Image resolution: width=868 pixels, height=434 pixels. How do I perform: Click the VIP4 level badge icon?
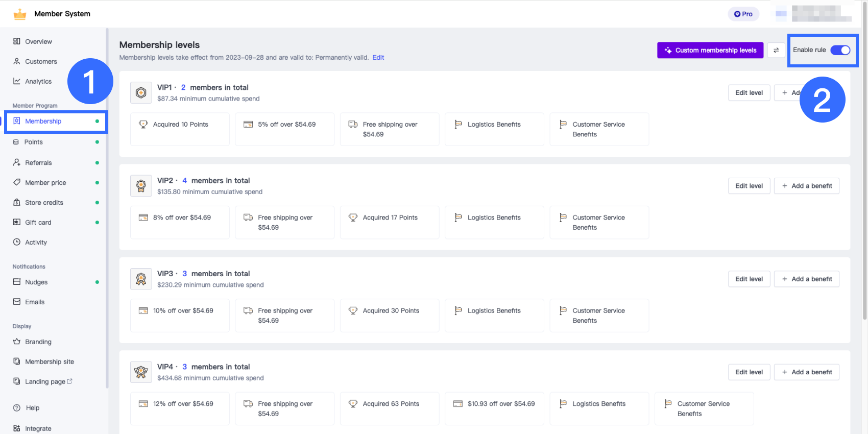click(x=141, y=372)
